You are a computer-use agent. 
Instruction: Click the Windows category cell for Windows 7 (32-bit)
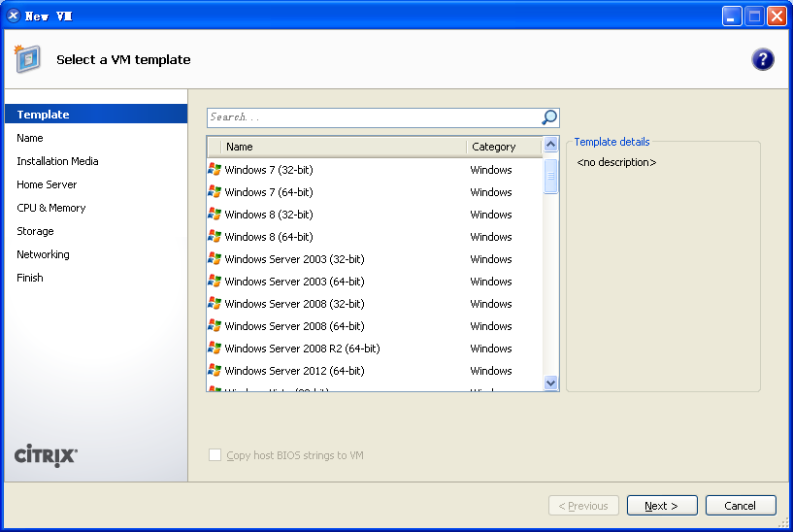[x=490, y=170]
